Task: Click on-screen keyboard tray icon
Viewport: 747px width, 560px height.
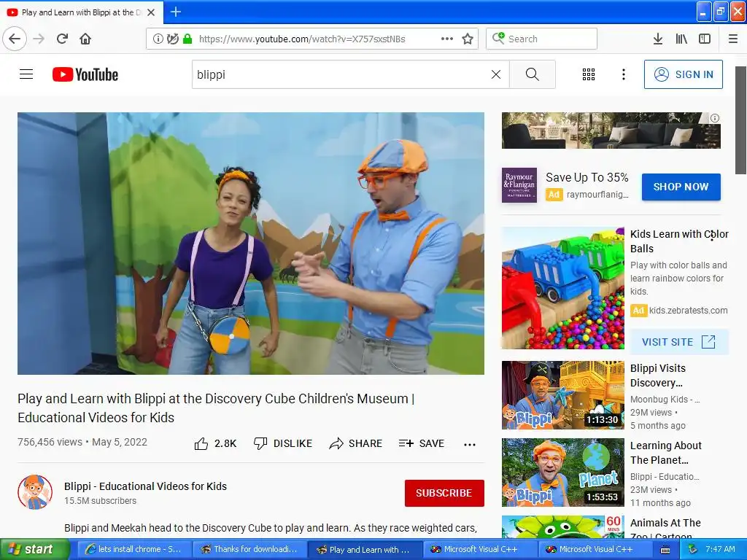Action: coord(665,550)
